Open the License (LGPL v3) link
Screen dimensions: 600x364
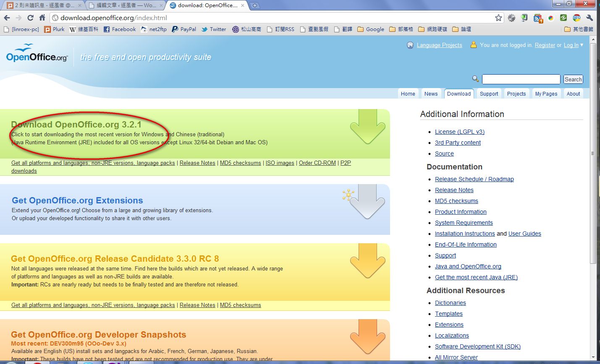coord(460,132)
